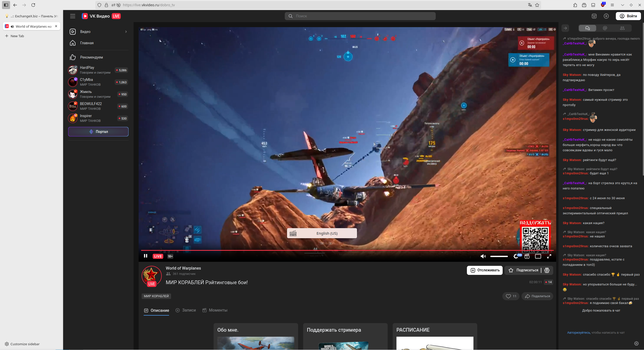Open picture-in-picture mini player
The width and height of the screenshot is (644, 350).
(x=527, y=256)
